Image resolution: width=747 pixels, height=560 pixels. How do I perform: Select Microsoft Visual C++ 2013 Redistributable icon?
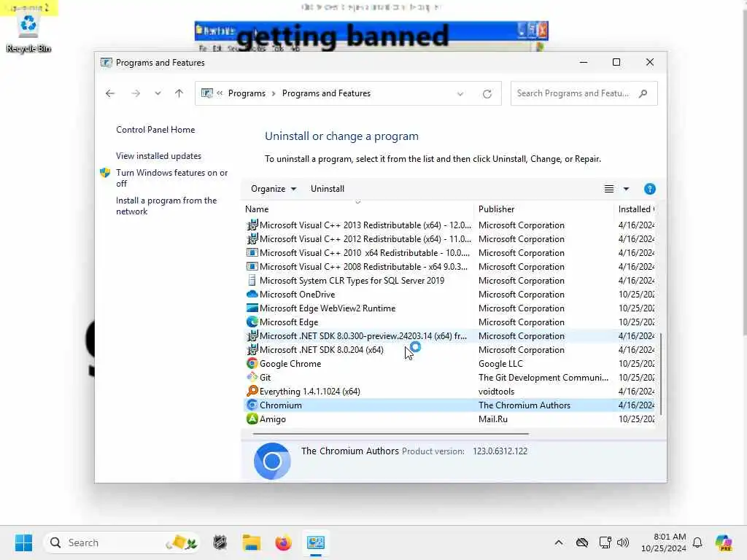click(252, 225)
